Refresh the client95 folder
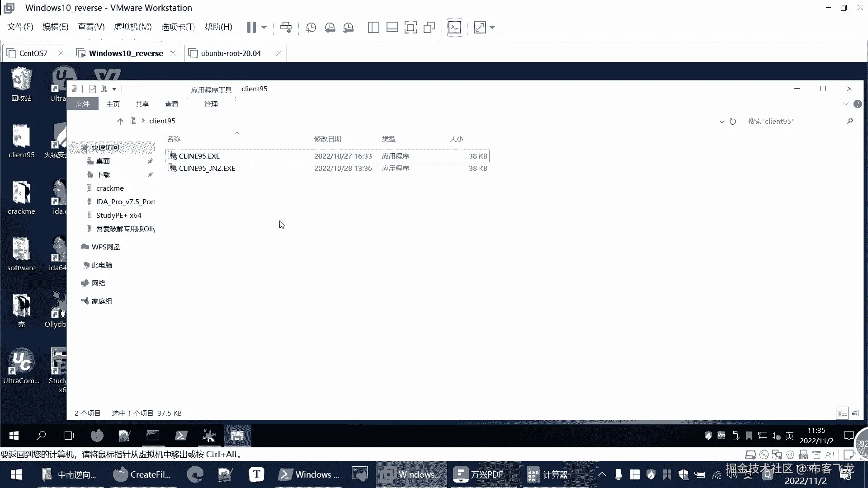 coord(733,122)
